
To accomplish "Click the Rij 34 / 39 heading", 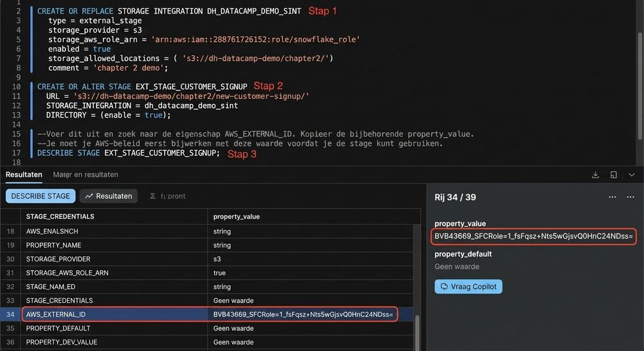I will [455, 197].
